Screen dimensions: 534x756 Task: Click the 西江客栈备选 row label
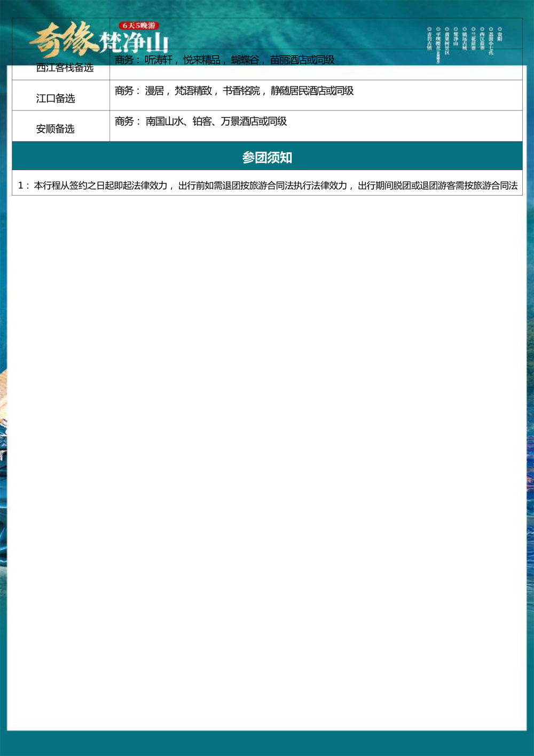tap(65, 68)
